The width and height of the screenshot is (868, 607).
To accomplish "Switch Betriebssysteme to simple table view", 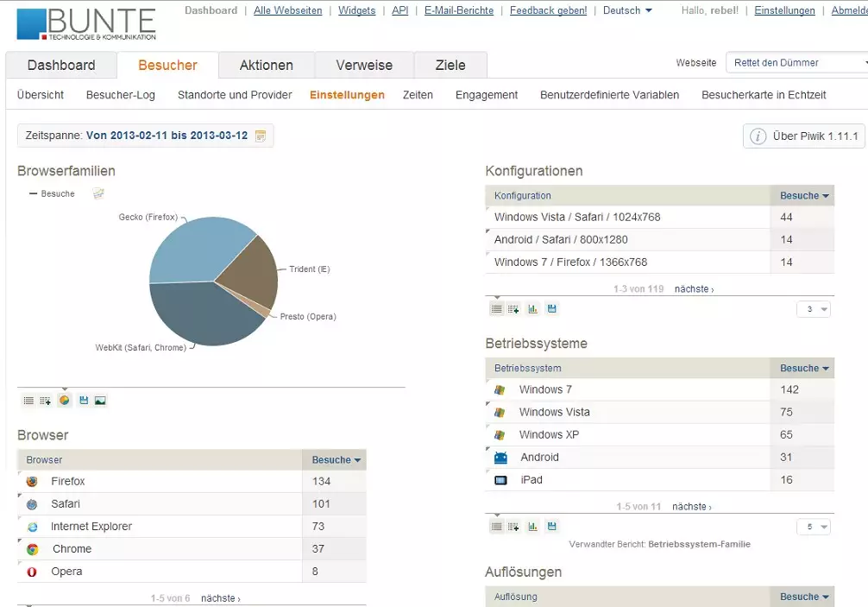I will coord(496,527).
